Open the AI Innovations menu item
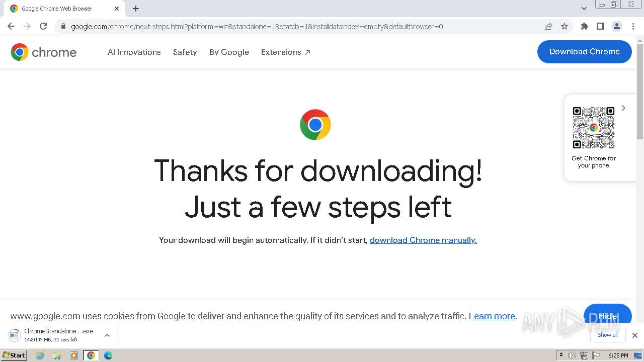The width and height of the screenshot is (644, 362). pyautogui.click(x=134, y=52)
